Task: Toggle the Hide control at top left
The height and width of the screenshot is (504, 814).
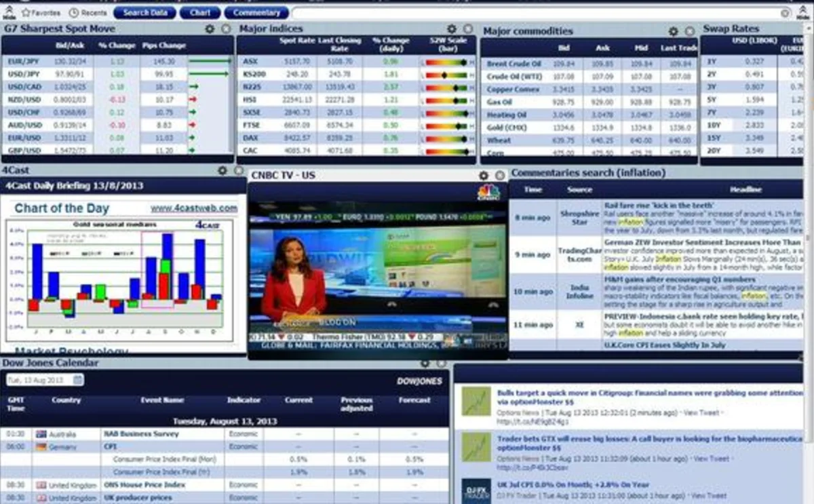Action: pos(9,12)
